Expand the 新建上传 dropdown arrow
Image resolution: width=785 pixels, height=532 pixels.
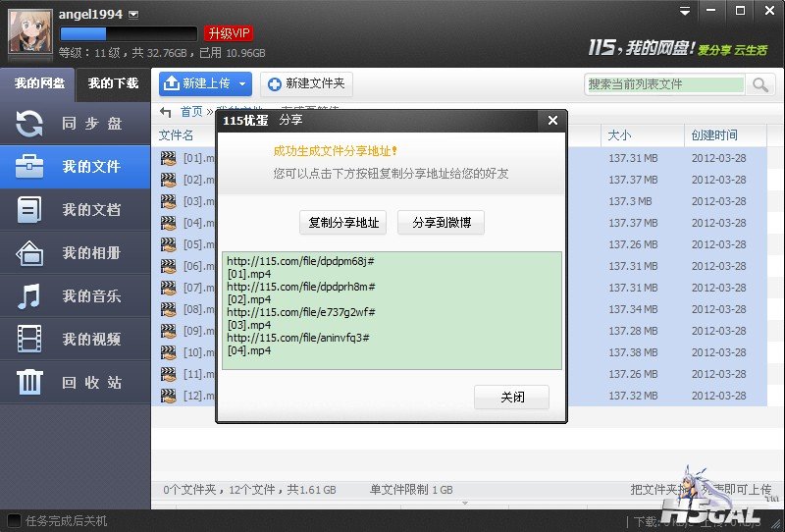242,83
